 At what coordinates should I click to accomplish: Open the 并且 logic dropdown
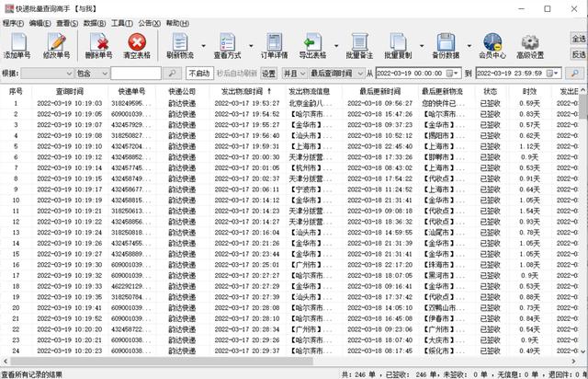pos(294,74)
